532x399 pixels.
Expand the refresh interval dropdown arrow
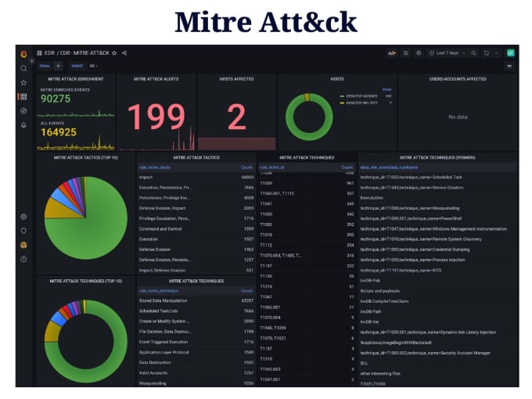[496, 53]
